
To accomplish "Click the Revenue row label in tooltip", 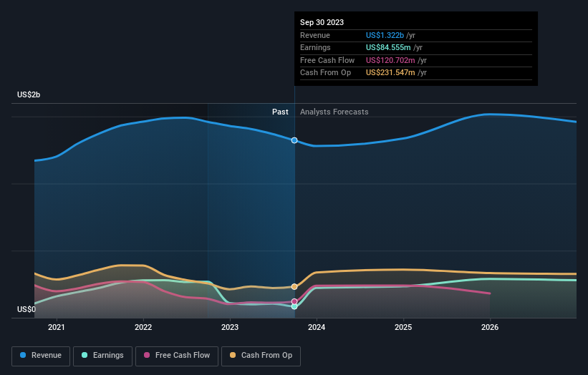I will pos(315,35).
